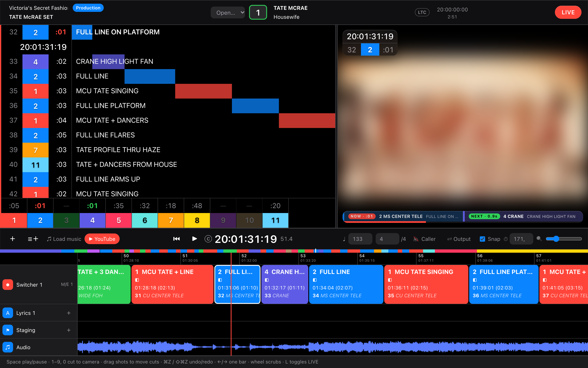Click the circled C icon beside timecode
The image size is (588, 368).
(208, 239)
